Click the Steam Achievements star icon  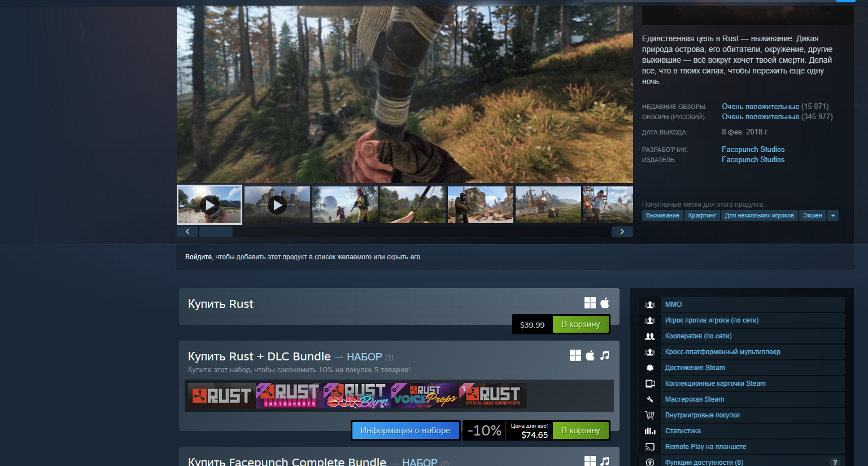(x=650, y=368)
